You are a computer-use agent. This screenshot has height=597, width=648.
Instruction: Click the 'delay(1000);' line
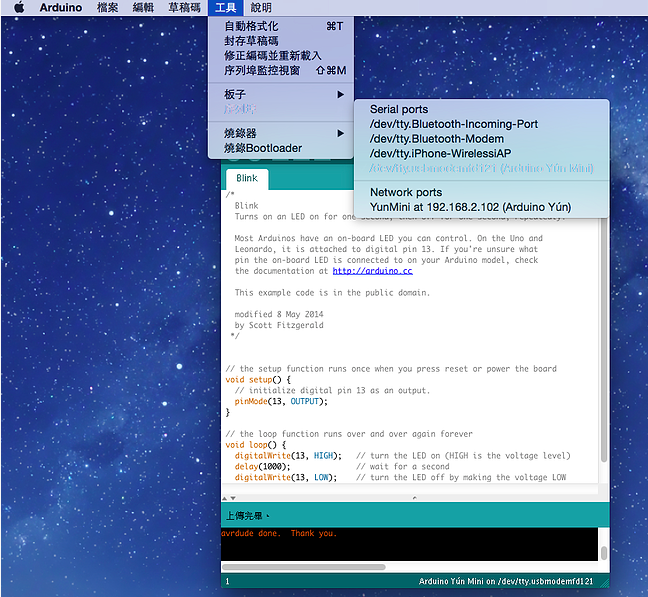tap(262, 466)
